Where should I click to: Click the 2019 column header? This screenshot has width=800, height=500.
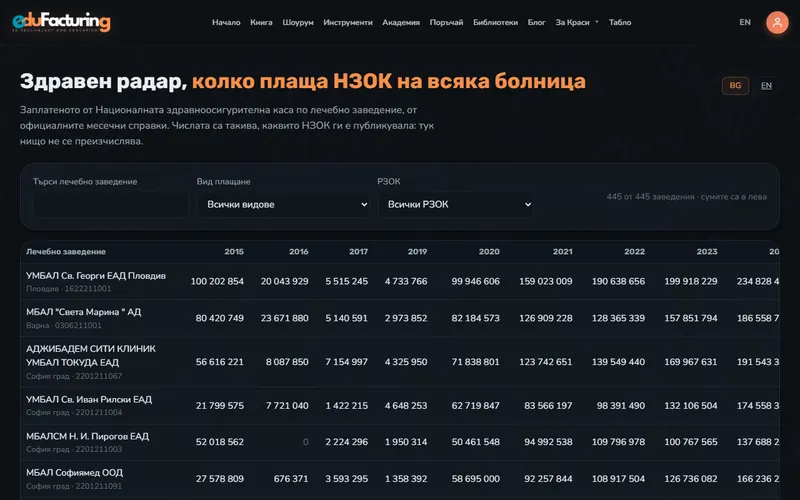[417, 252]
